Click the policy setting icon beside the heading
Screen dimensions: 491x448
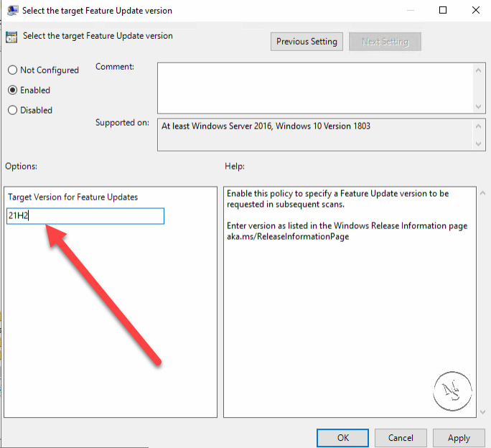tap(11, 37)
